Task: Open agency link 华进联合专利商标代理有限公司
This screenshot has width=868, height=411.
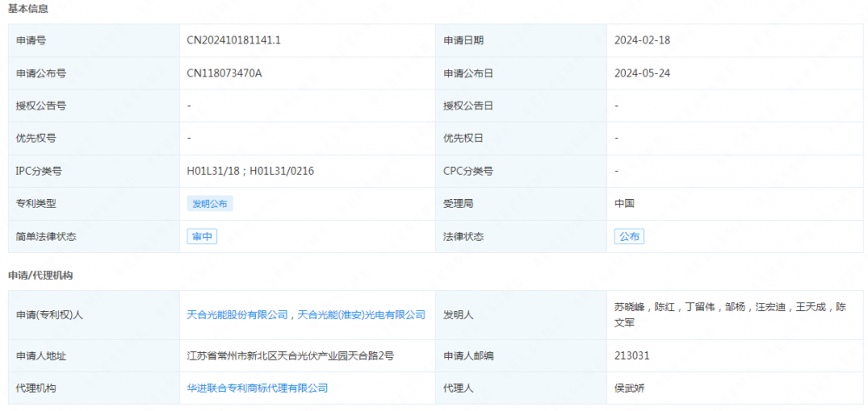Action: pyautogui.click(x=258, y=388)
